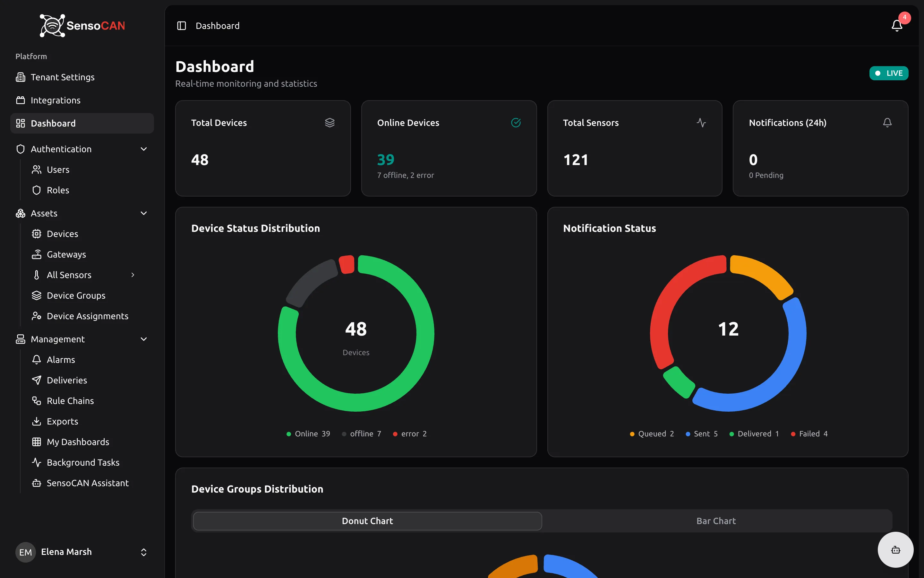
Task: Click the bell icon on Notifications (24h) card
Action: 887,123
